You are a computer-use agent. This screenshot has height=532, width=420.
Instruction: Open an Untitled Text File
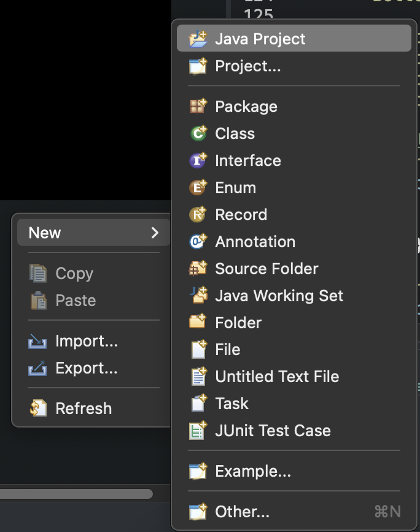click(294, 376)
